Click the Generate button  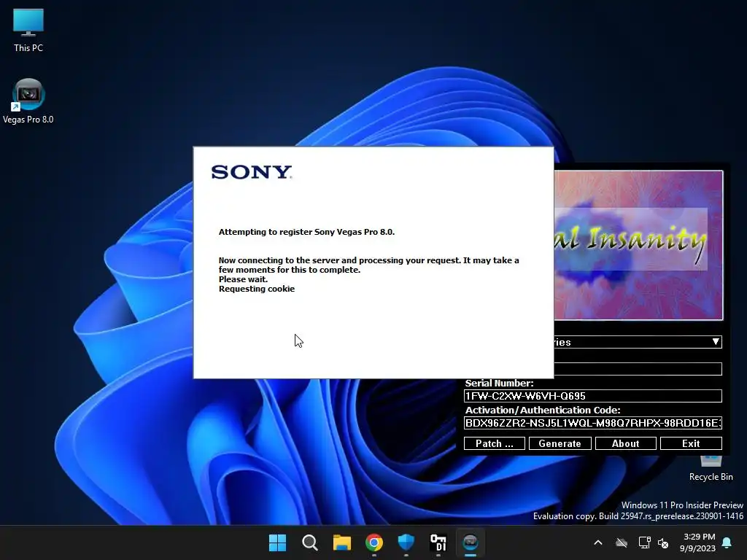(x=560, y=443)
